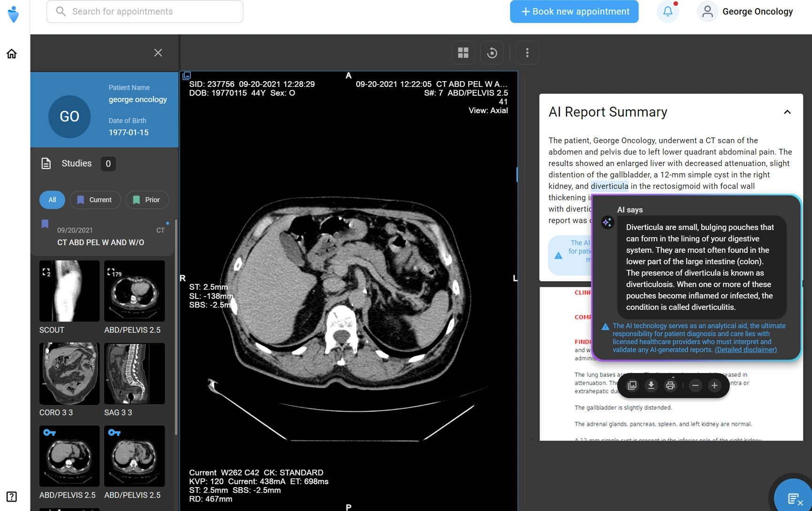Viewport: 812px width, 511px height.
Task: Go to the Home page
Action: click(12, 53)
